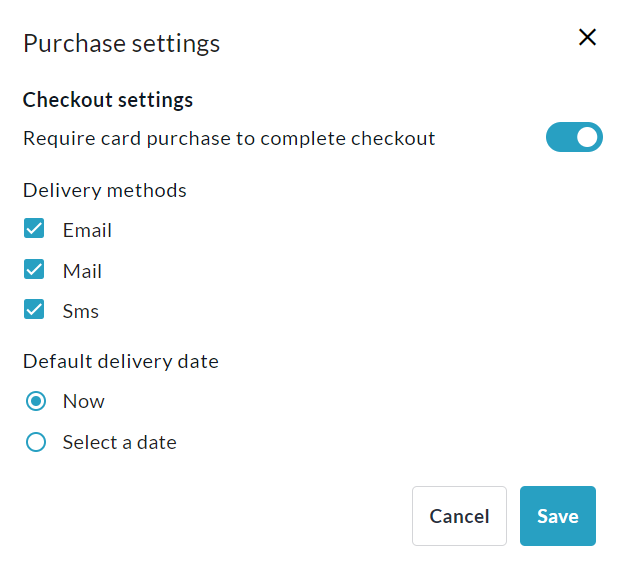Click the Sms label text
621x567 pixels.
(x=81, y=311)
